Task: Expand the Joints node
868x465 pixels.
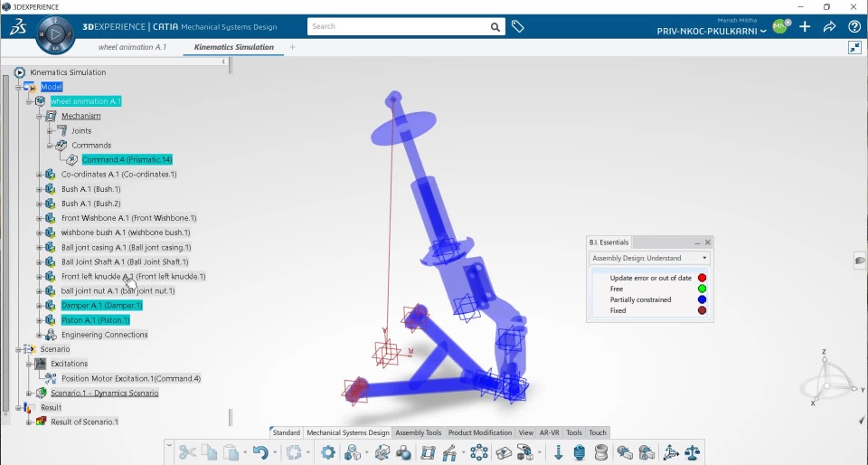Action: (x=49, y=130)
